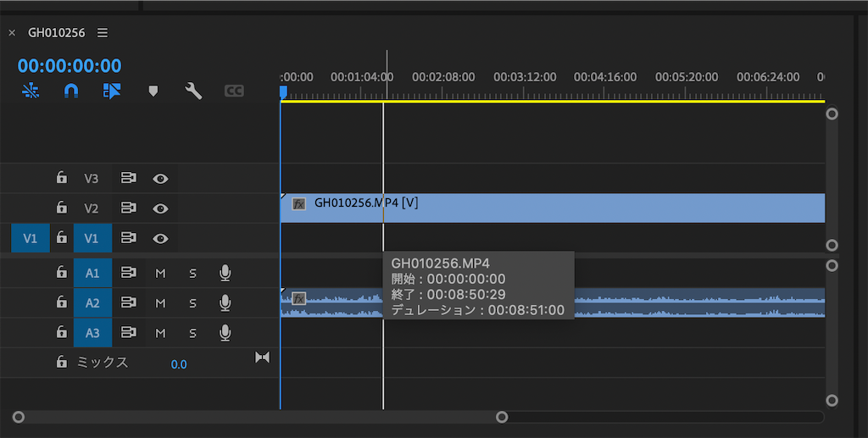868x438 pixels.
Task: Toggle sync lock for V2
Action: coord(129,208)
